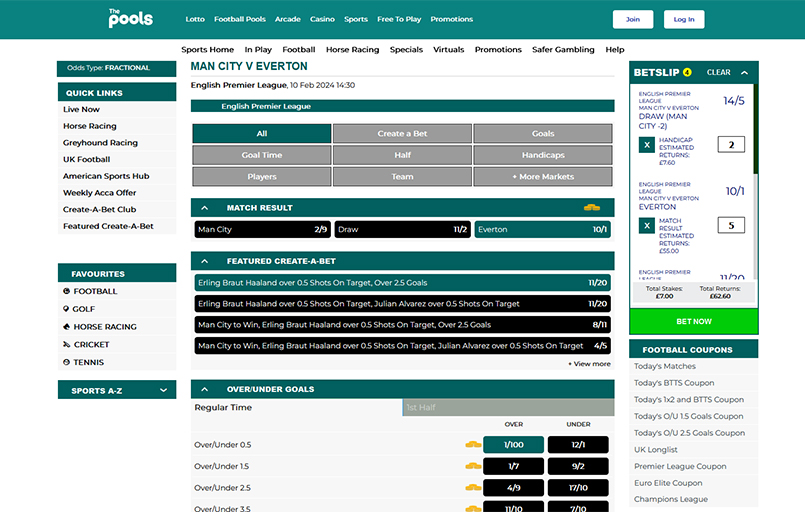
Task: Open Champions League coupon
Action: [x=670, y=499]
